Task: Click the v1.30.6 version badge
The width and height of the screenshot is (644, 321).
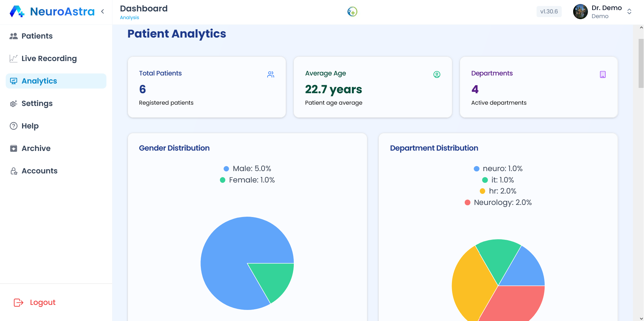Action: (x=549, y=12)
